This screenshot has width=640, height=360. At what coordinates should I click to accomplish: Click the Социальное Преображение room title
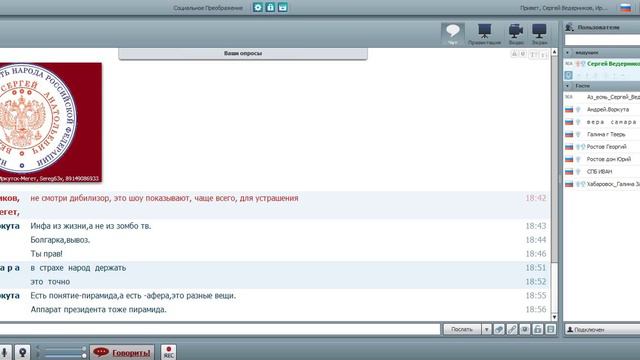point(208,8)
